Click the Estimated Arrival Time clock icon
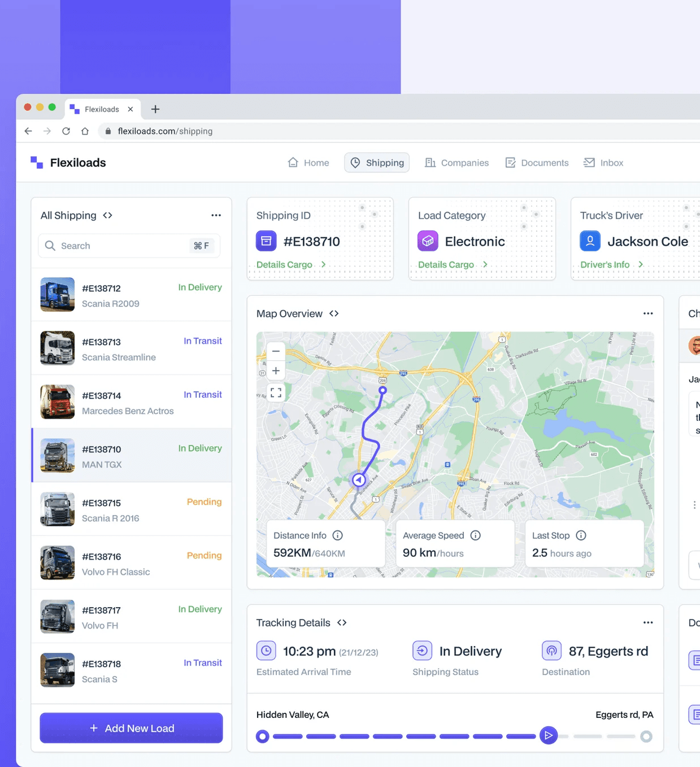700x767 pixels. coord(266,651)
